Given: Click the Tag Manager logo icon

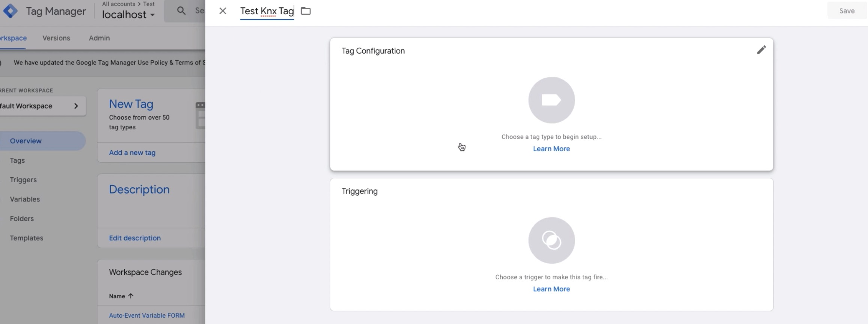Looking at the screenshot, I should coord(11,11).
